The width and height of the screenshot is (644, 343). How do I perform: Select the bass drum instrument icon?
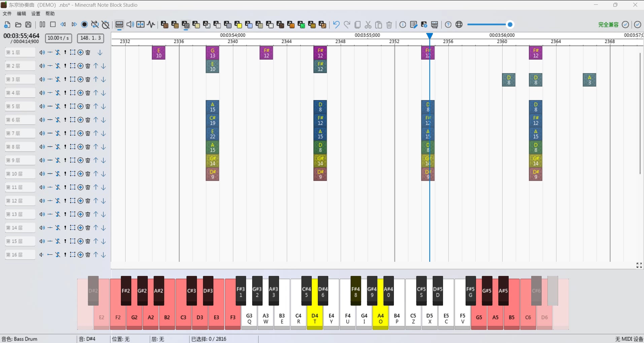(x=185, y=25)
